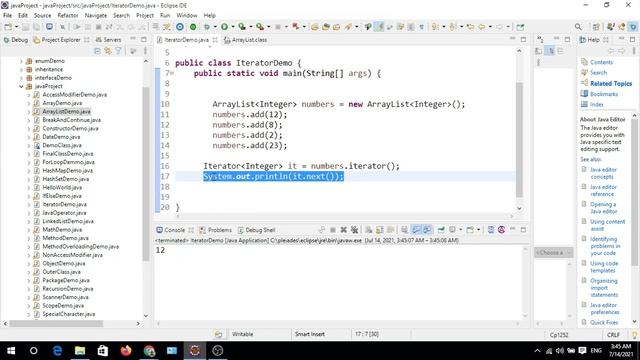Click the Search magnifier icon in toolbar

578,27
